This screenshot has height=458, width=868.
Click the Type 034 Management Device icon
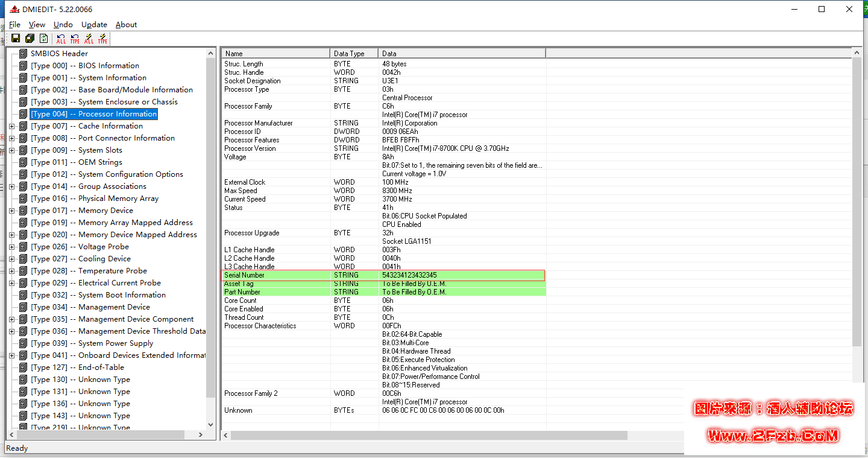(24, 307)
